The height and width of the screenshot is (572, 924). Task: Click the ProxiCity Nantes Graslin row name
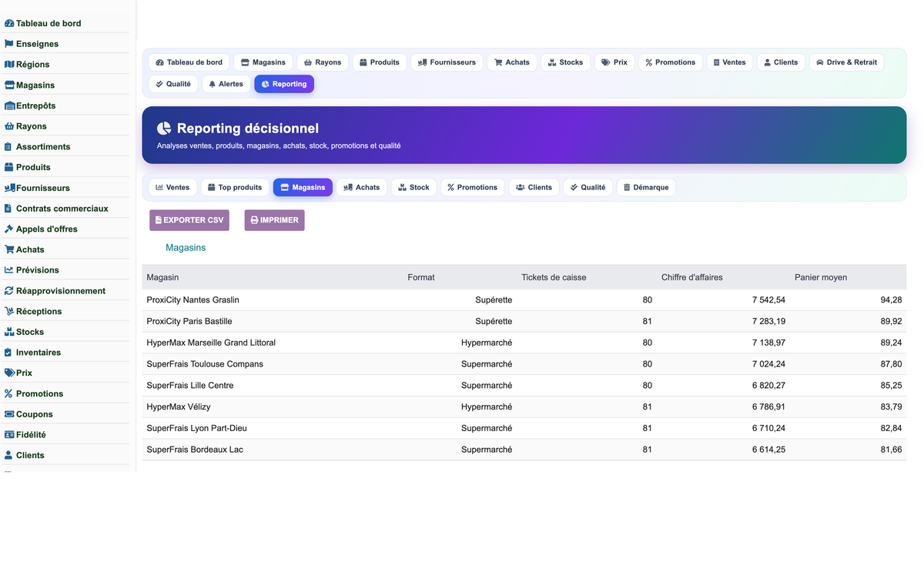pyautogui.click(x=193, y=299)
